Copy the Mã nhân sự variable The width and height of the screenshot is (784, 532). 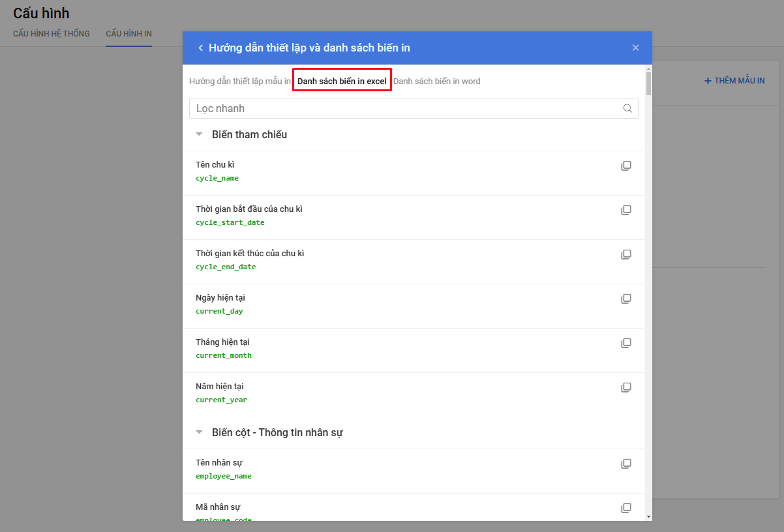click(x=626, y=508)
